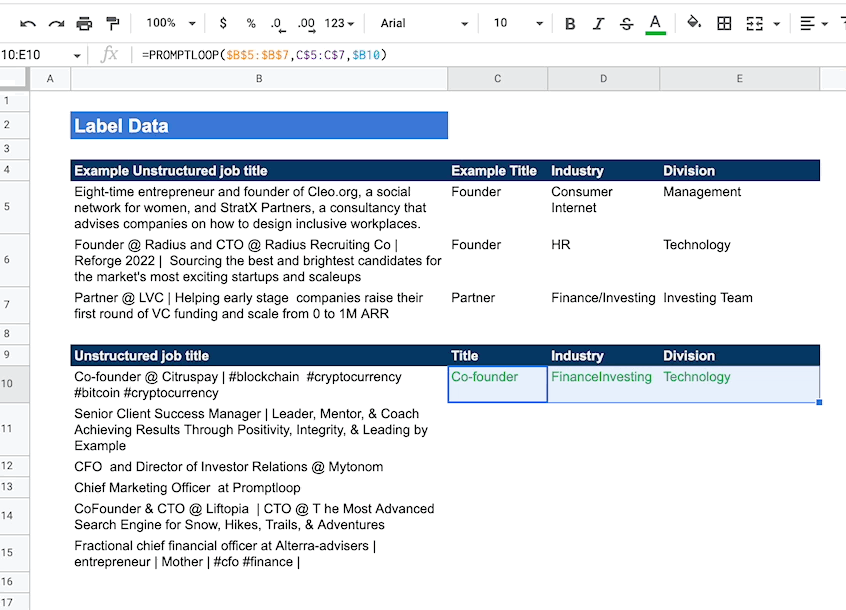
Task: Open the Borders grid icon
Action: pos(725,23)
